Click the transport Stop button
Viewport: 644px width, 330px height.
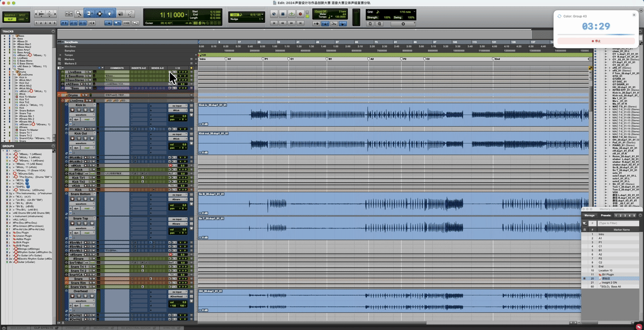pyautogui.click(x=283, y=14)
